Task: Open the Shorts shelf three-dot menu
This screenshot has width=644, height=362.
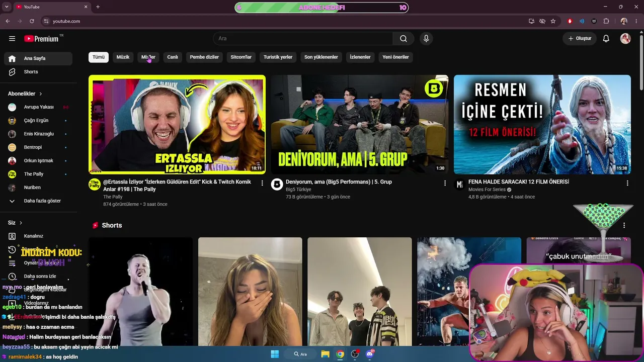Action: point(624,225)
